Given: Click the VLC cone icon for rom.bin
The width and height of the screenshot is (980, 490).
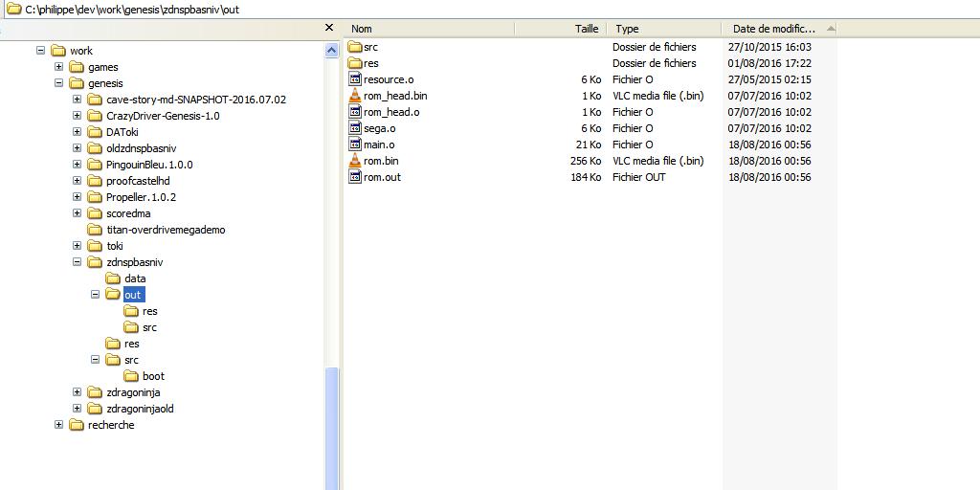Looking at the screenshot, I should click(354, 161).
